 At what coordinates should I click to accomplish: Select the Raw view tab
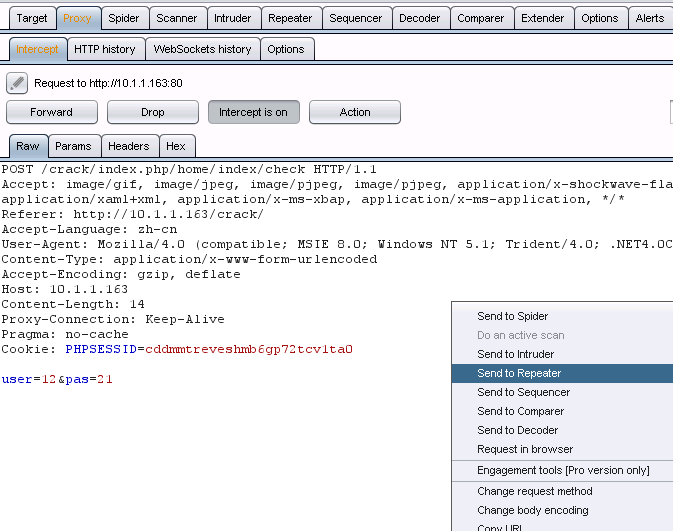click(x=28, y=146)
